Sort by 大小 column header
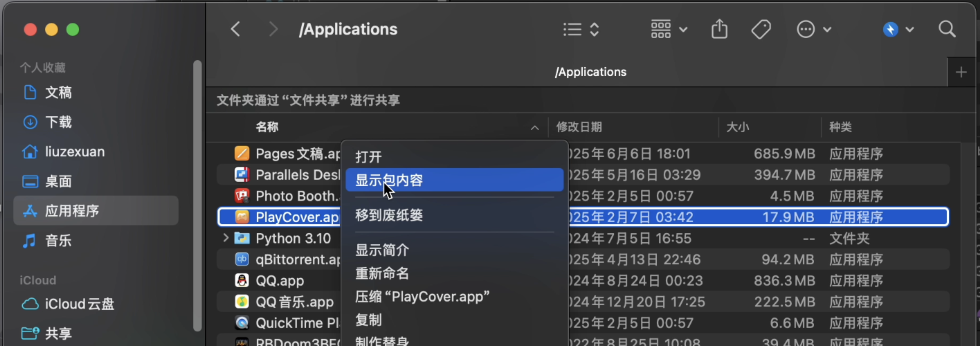This screenshot has width=980, height=346. coord(738,127)
